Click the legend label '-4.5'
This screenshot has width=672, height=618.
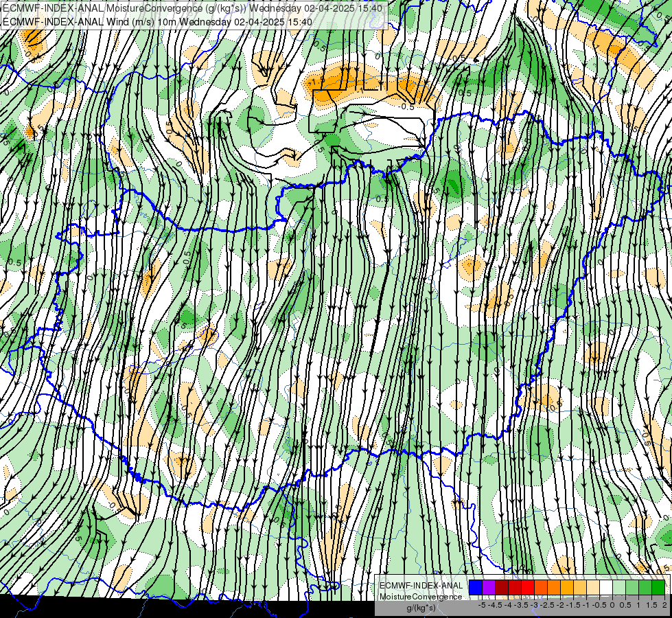click(x=495, y=605)
